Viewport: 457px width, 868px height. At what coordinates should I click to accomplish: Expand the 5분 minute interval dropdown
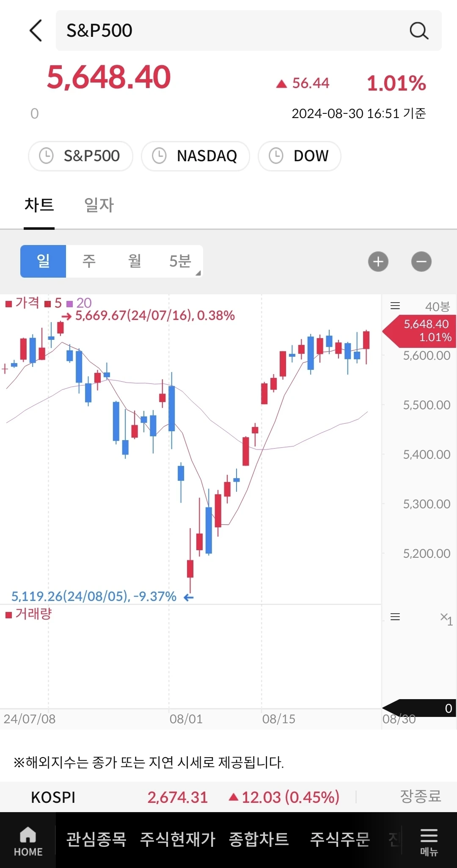coord(181,261)
